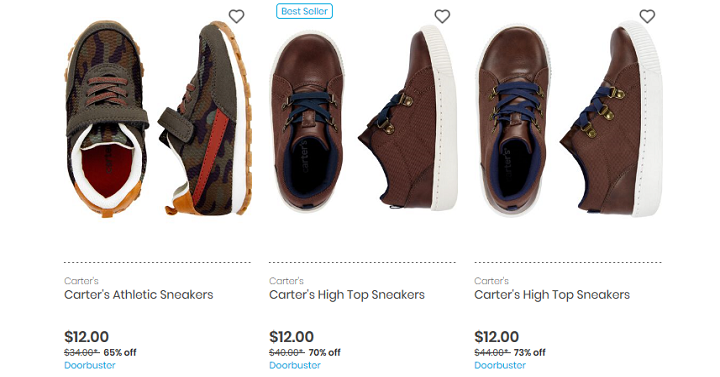Click the crossed-out $40.00 original price
Image resolution: width=720 pixels, height=377 pixels.
(287, 352)
